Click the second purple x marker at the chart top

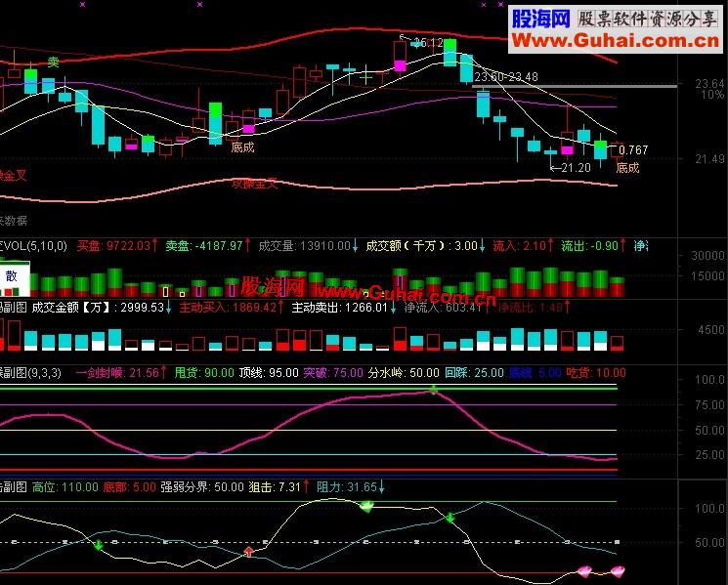199,4
